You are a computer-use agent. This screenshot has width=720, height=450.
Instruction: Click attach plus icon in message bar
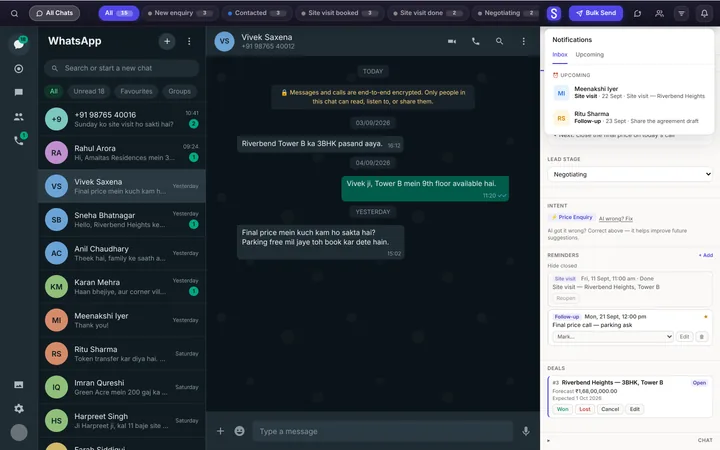pyautogui.click(x=220, y=431)
